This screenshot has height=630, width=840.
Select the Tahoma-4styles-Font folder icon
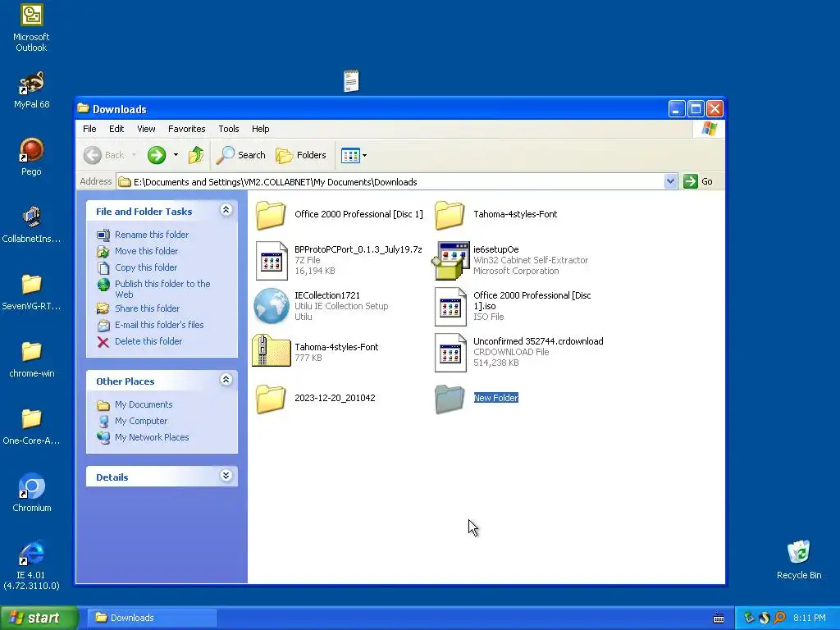point(449,215)
